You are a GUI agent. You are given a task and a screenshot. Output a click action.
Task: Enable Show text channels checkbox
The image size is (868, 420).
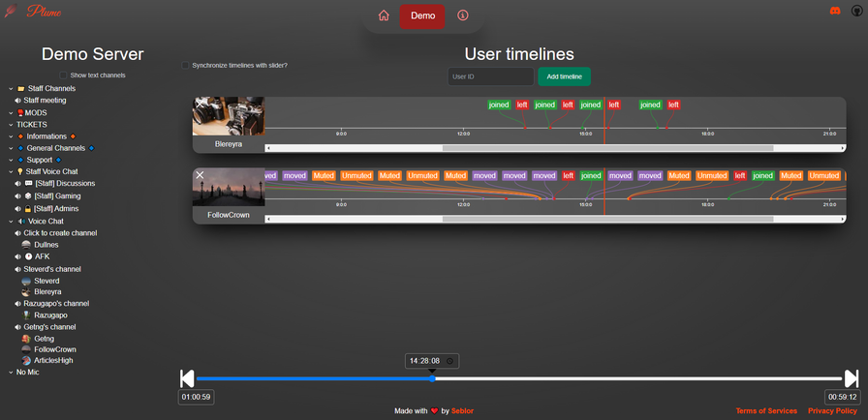click(64, 75)
